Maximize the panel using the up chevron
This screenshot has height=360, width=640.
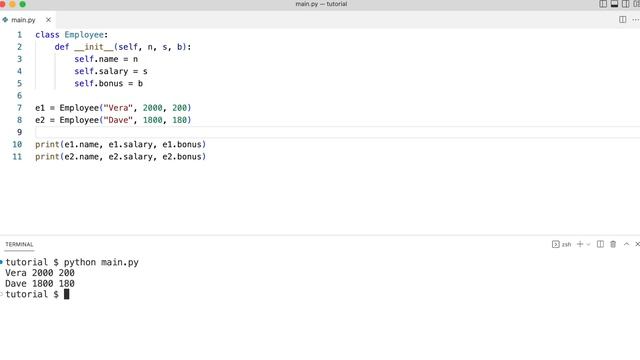click(x=627, y=244)
